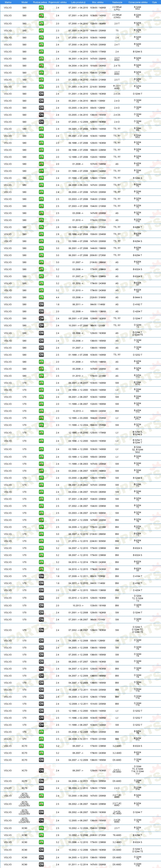This screenshot has width=161, height=868.
Task: Click petrol icon for S80 210kW/286KM
Action: [x=41, y=262]
